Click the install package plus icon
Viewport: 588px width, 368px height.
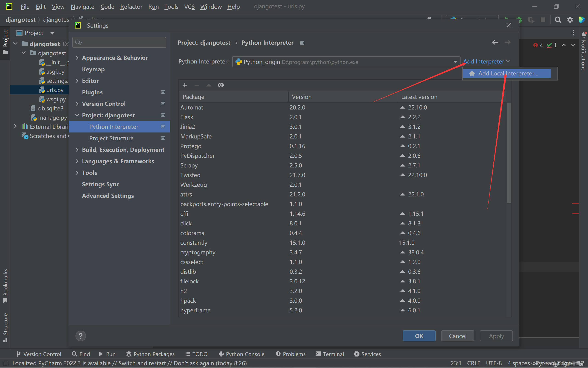click(x=185, y=85)
